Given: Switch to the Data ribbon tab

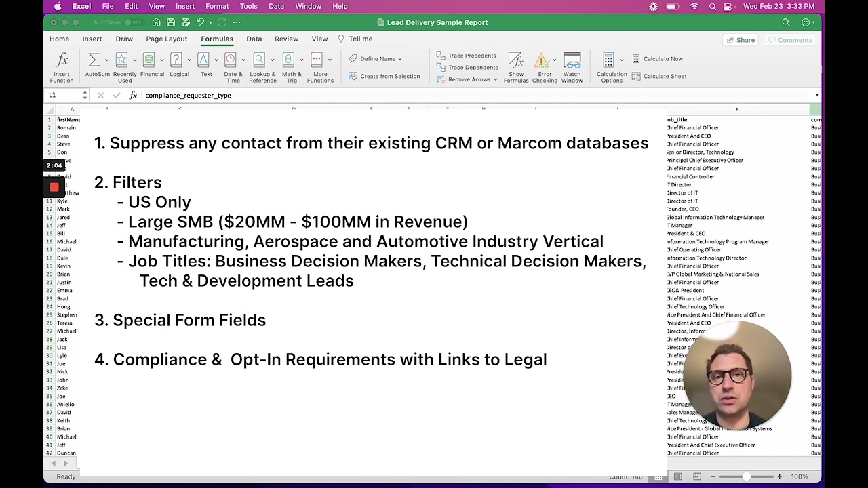Looking at the screenshot, I should [x=254, y=39].
